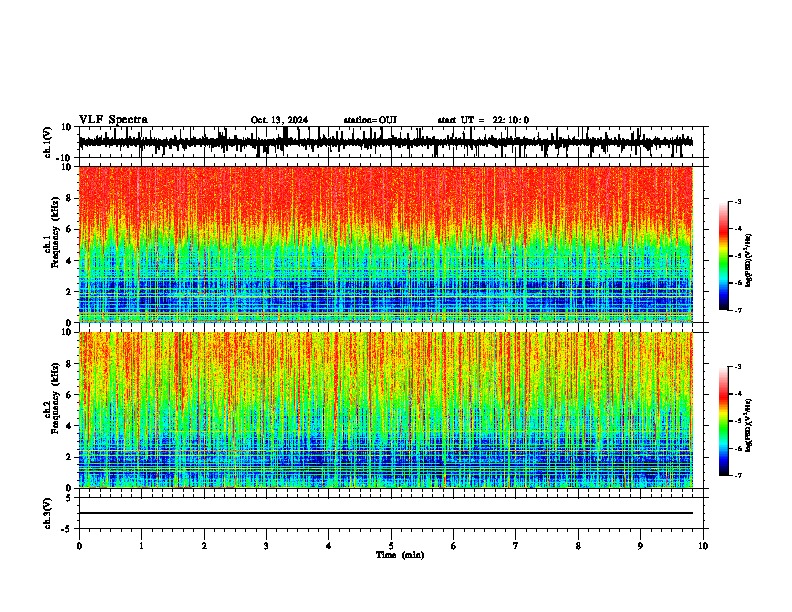Image resolution: width=792 pixels, height=612 pixels.
Task: Click the 'start UT = 22:10:0' text
Action: (x=483, y=120)
